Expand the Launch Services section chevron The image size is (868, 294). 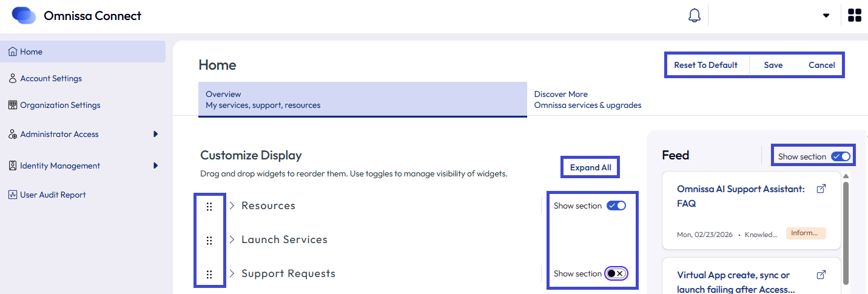pos(232,239)
